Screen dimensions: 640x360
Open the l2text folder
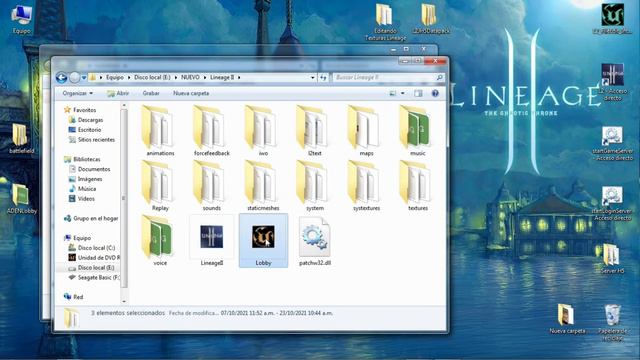point(315,131)
